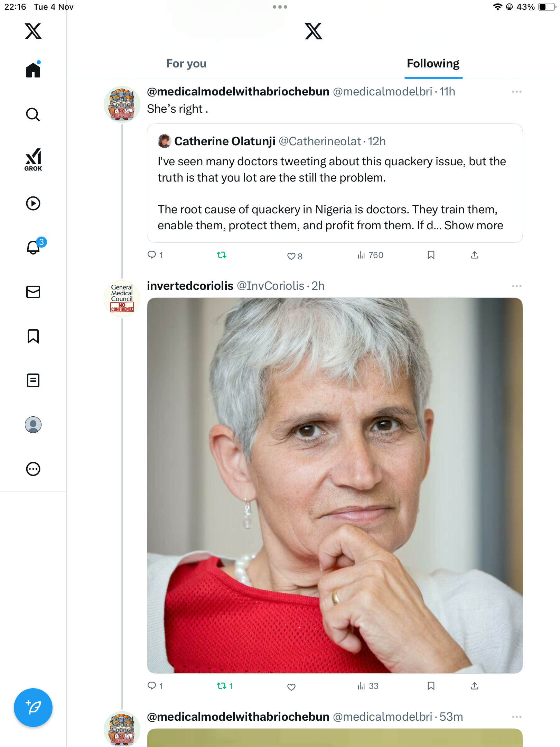Expand the sidebar More circle menu

[x=33, y=469]
